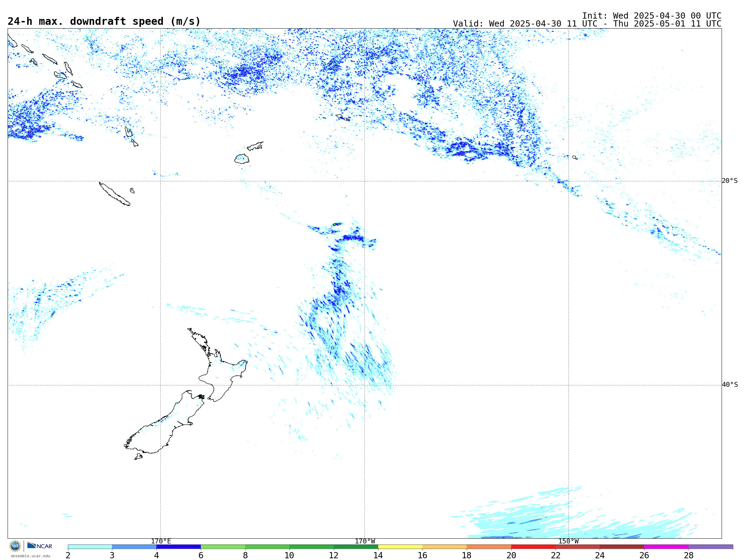Screen dimensions: 744x560
Task: Click the 20°S latitude label
Action: (x=730, y=181)
